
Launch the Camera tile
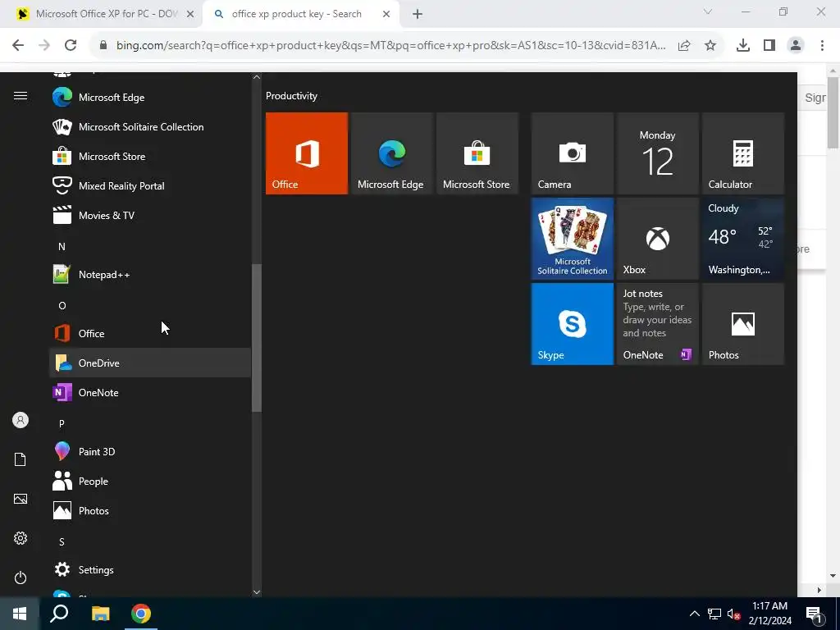coord(572,153)
